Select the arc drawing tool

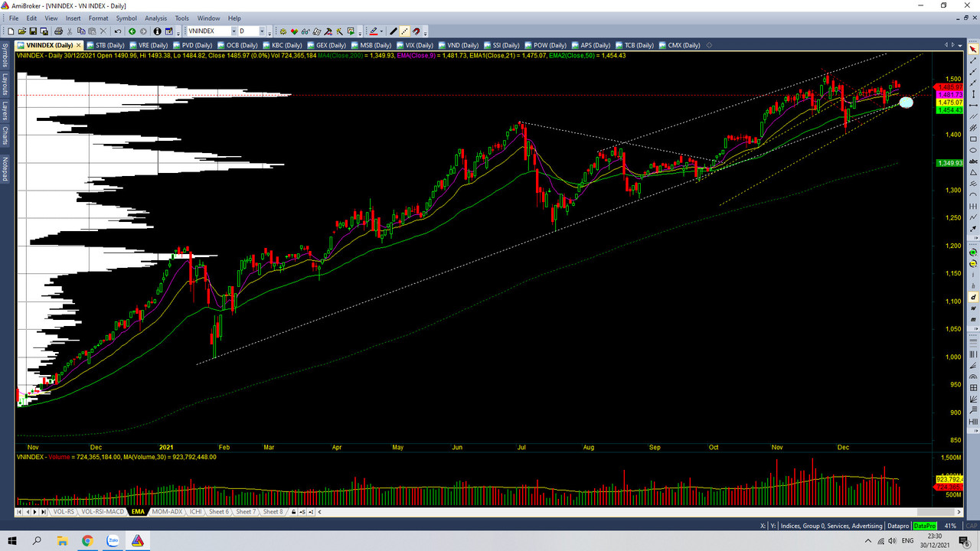click(973, 194)
